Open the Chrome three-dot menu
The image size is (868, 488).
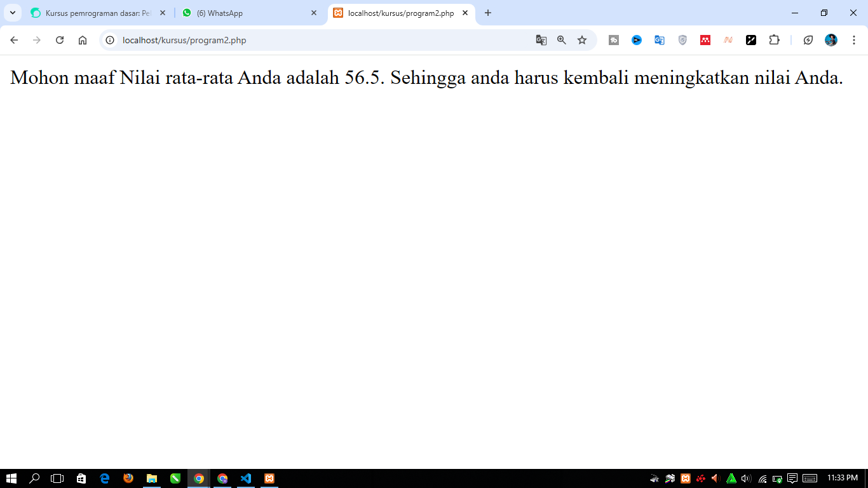854,40
